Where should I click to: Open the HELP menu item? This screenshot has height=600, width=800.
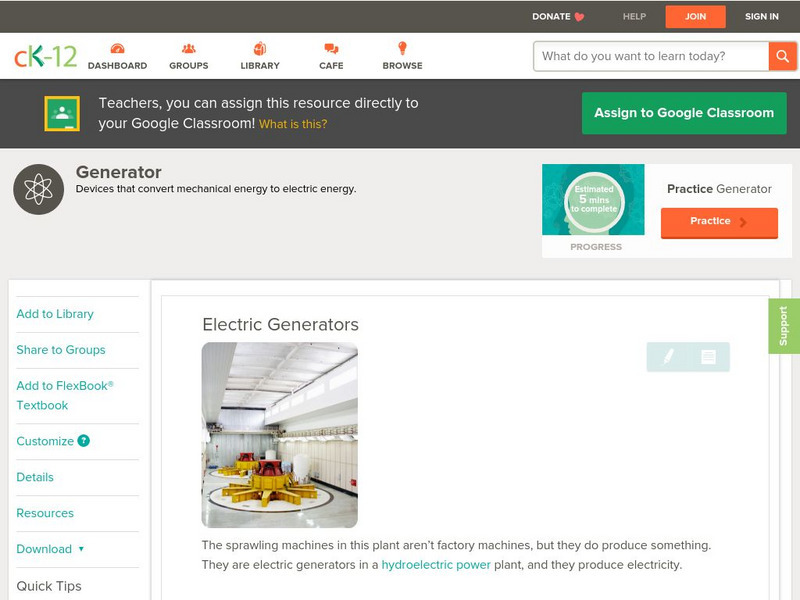tap(632, 16)
